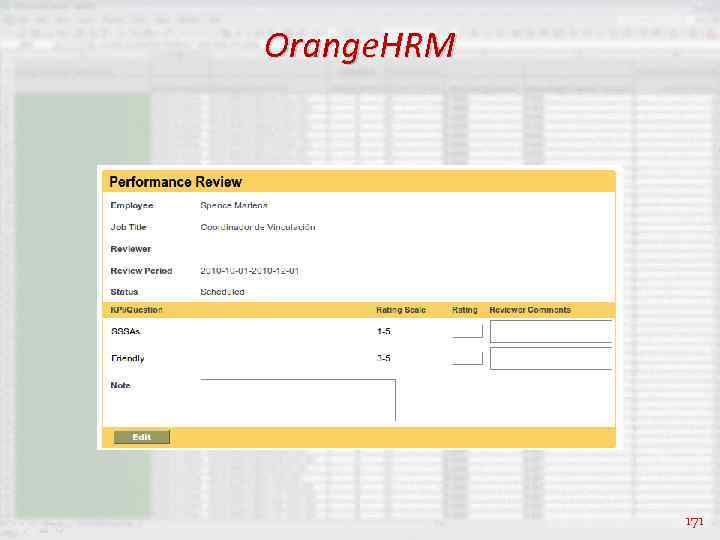
Task: Click Reviewer Comments box for Friendly
Action: (551, 359)
